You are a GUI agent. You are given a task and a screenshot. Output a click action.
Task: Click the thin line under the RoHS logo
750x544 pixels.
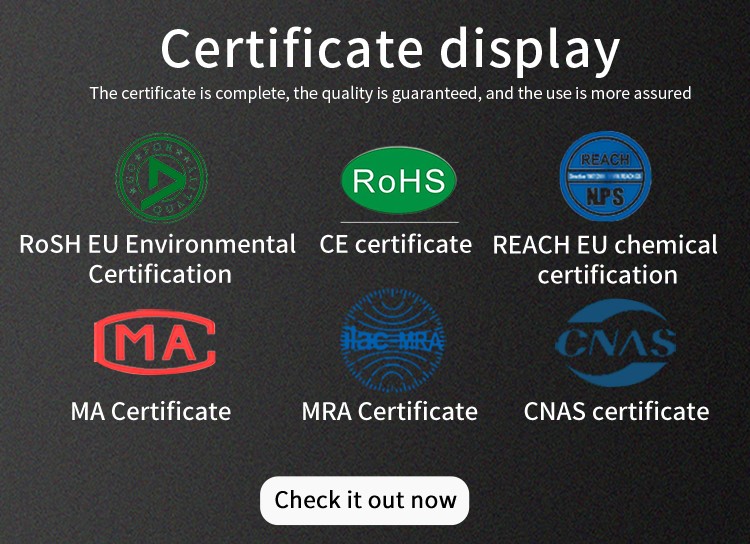(399, 222)
